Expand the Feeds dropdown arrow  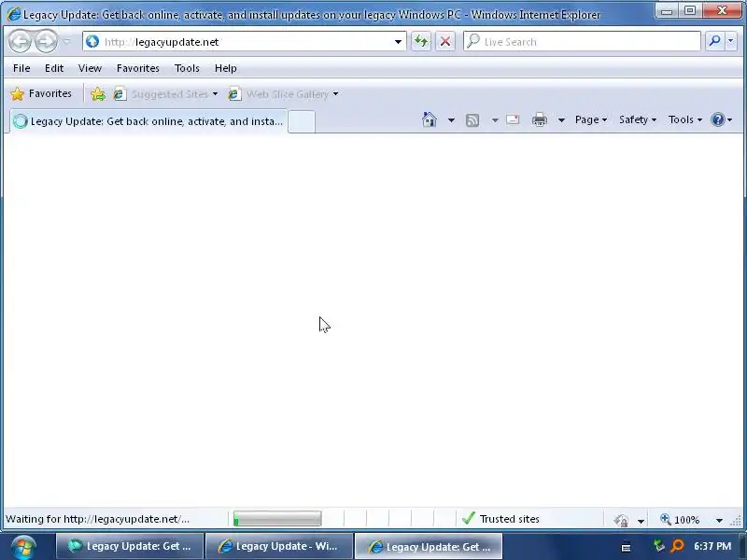(x=495, y=120)
